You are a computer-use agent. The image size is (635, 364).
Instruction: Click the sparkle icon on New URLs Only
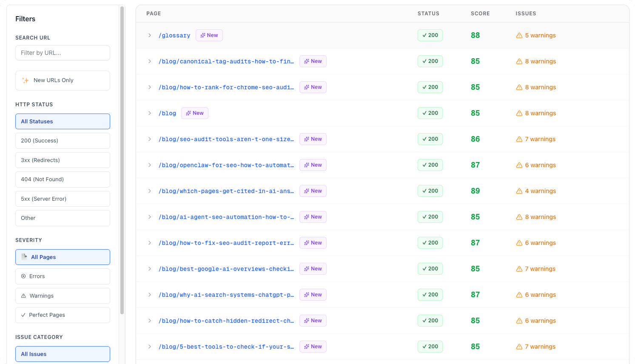click(26, 80)
